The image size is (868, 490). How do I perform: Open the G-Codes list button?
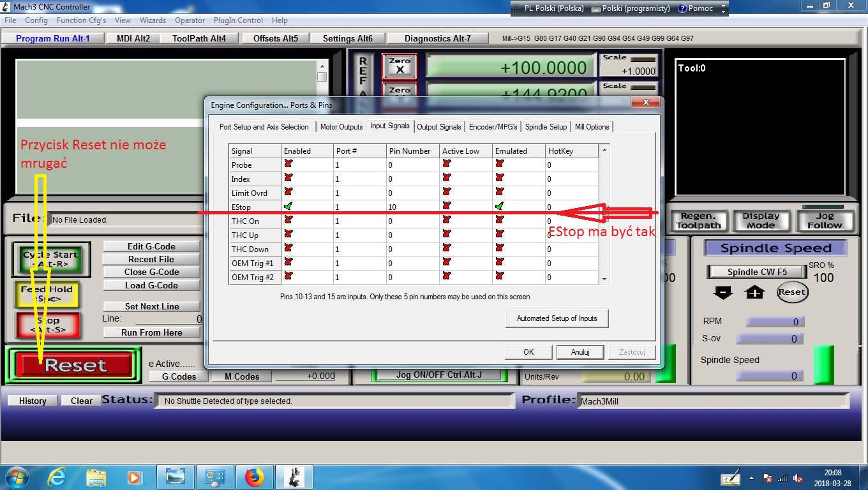pyautogui.click(x=179, y=376)
